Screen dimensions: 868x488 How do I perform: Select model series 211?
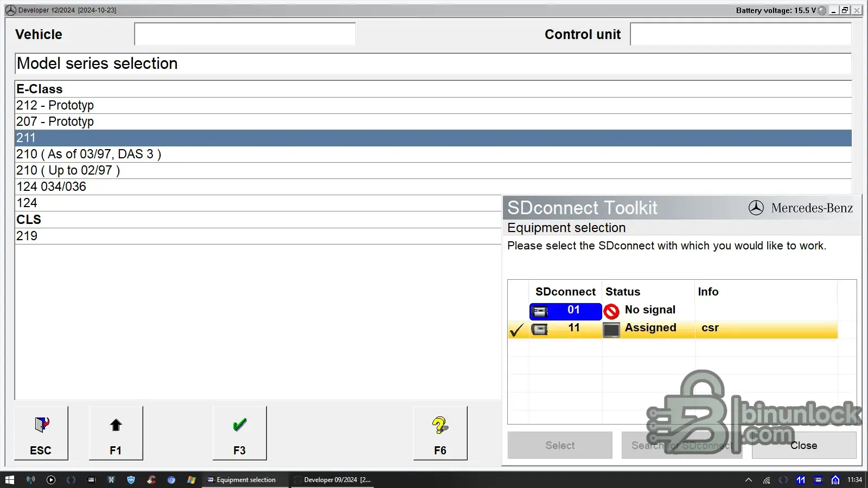click(x=433, y=138)
